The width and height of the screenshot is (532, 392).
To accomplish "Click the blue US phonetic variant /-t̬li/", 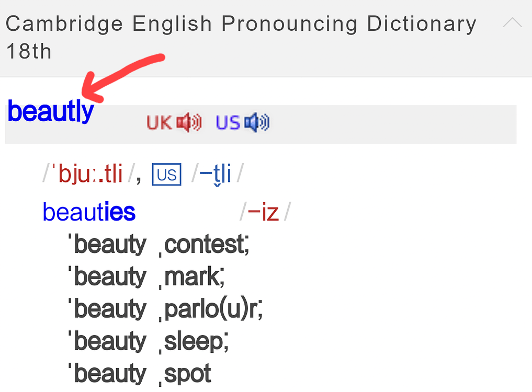I will tap(215, 174).
